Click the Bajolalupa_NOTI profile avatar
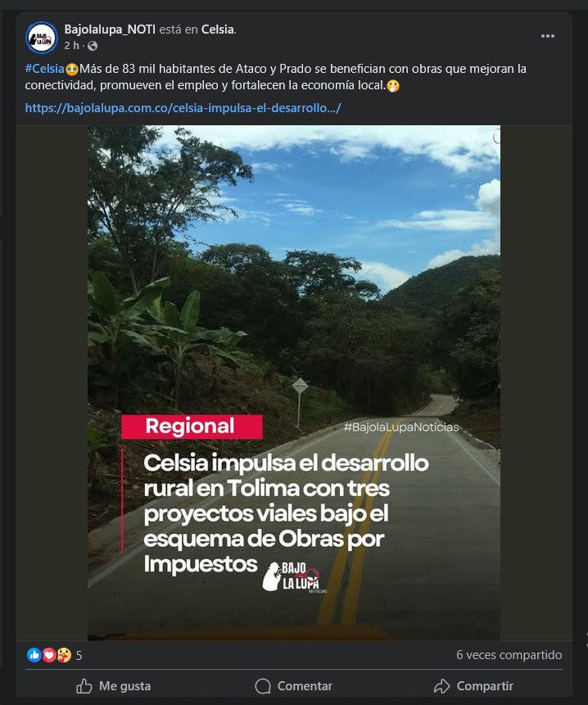 [x=42, y=38]
